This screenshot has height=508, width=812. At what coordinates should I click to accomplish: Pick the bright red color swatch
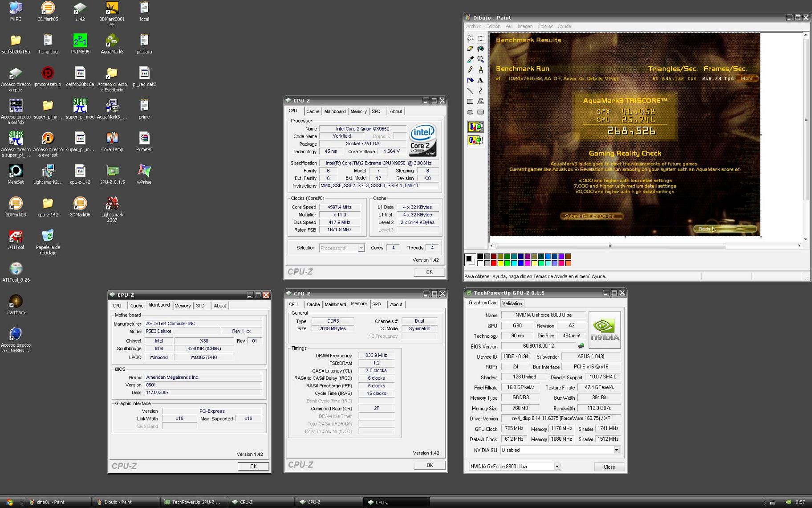[x=494, y=263]
